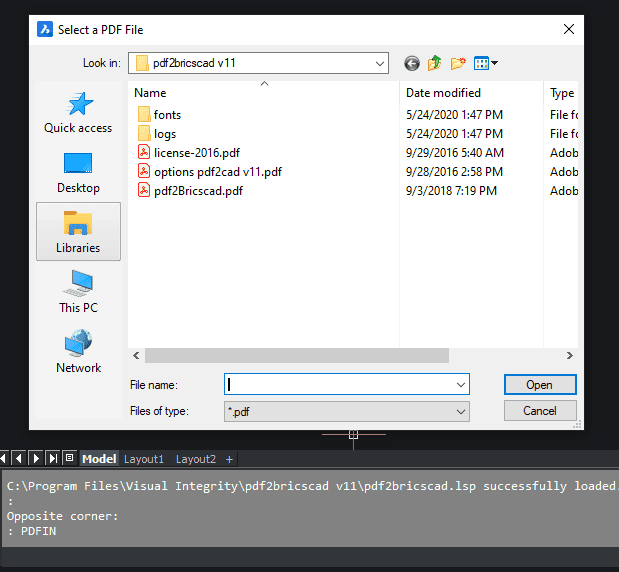The image size is (619, 572).
Task: Open This PC location
Action: coord(78,292)
